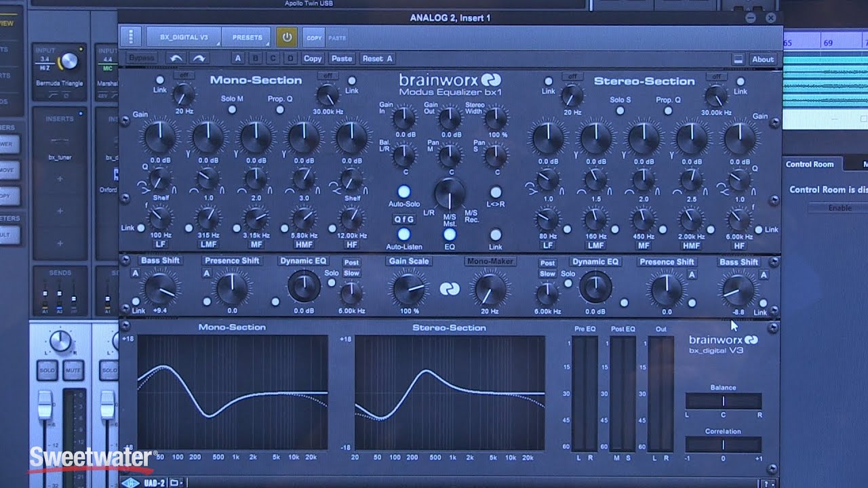Viewport: 868px width, 488px height.
Task: Click Slow button on stereo Dynamic EQ
Action: click(x=547, y=274)
